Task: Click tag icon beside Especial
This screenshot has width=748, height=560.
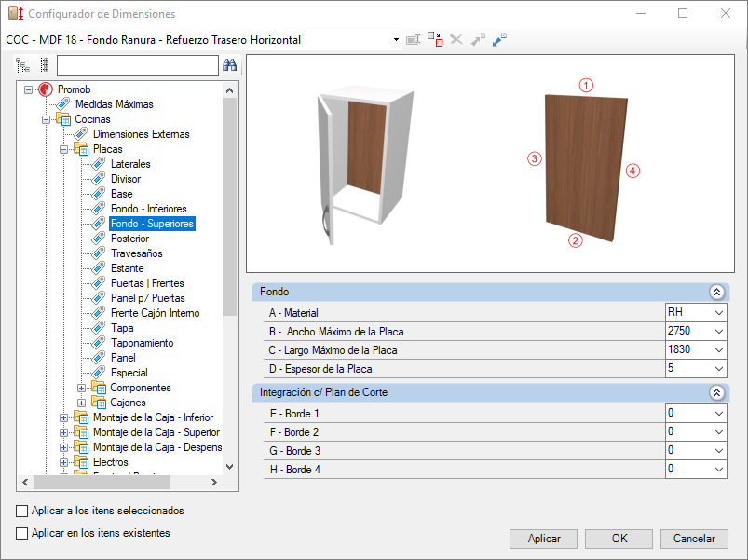Action: point(99,373)
